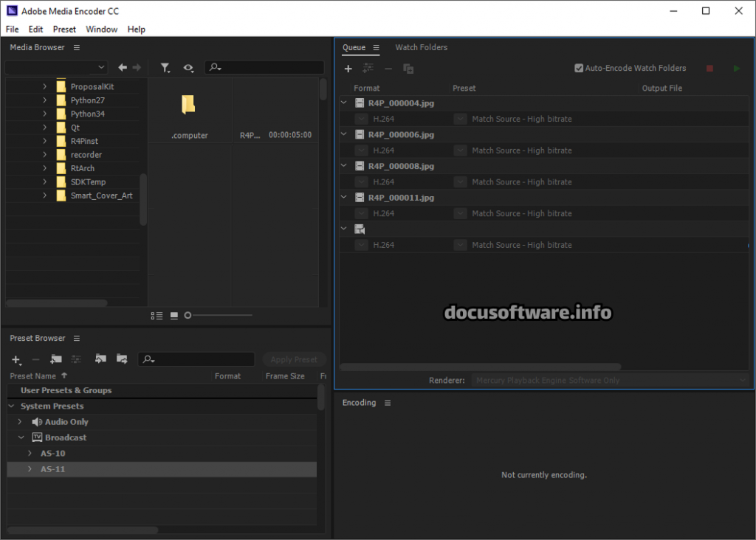Collapse the Broadcast preset group
The height and width of the screenshot is (540, 756).
point(21,437)
